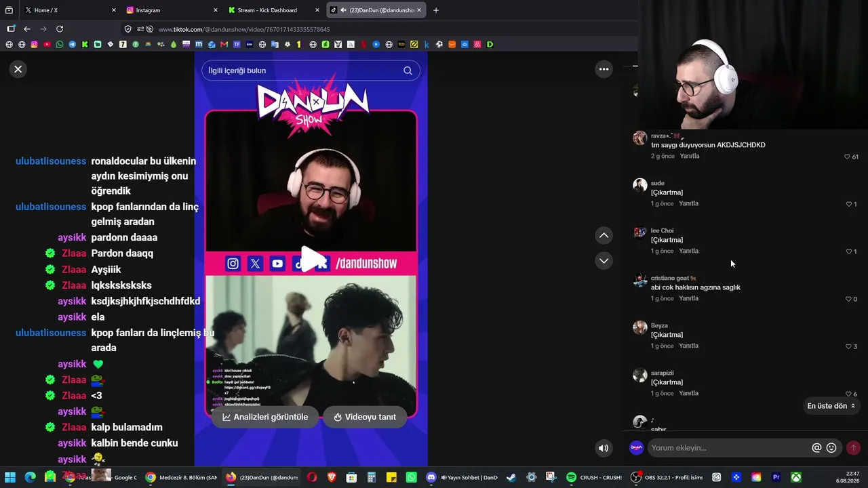Go to the previous video
Screen dimensions: 868x488
(604, 235)
